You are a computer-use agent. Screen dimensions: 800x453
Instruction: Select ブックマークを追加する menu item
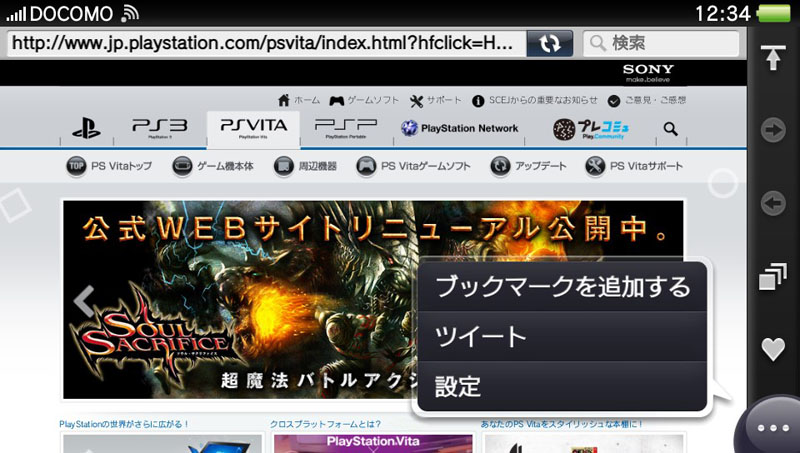click(x=563, y=288)
